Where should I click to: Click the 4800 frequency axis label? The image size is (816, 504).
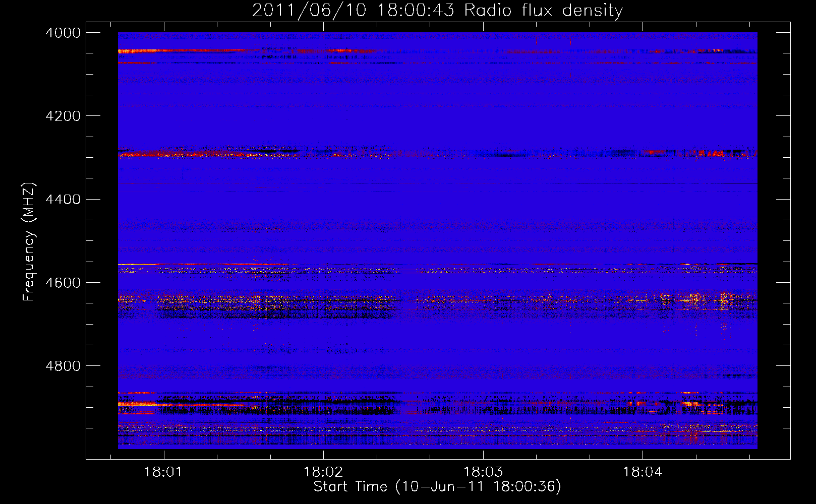pos(63,366)
